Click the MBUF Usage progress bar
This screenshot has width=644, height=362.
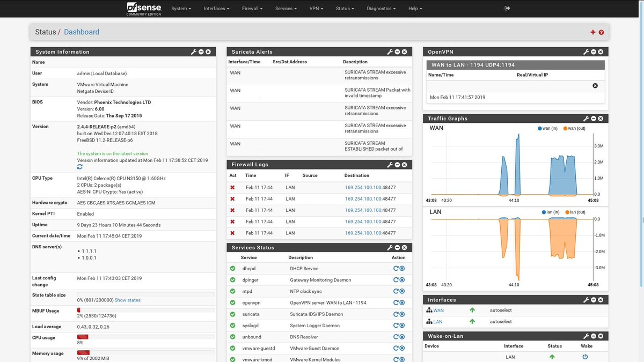[146, 310]
